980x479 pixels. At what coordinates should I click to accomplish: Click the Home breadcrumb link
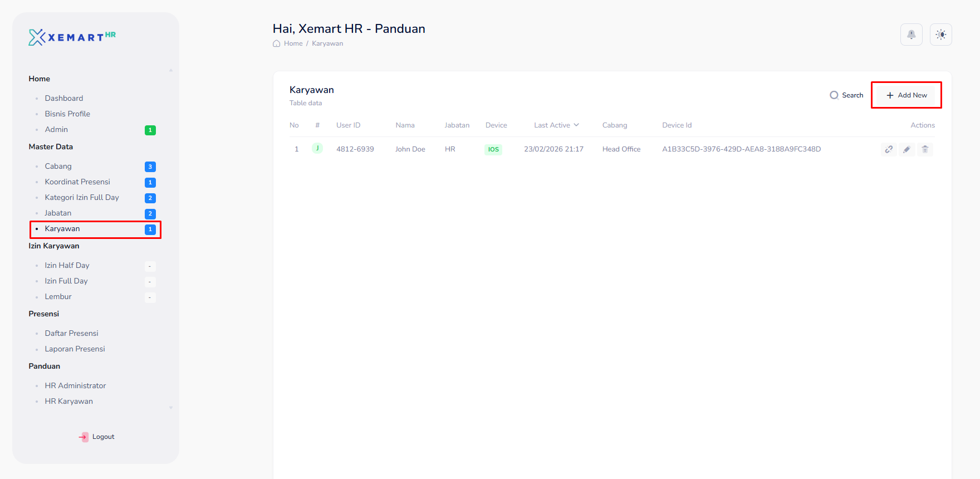(x=293, y=43)
